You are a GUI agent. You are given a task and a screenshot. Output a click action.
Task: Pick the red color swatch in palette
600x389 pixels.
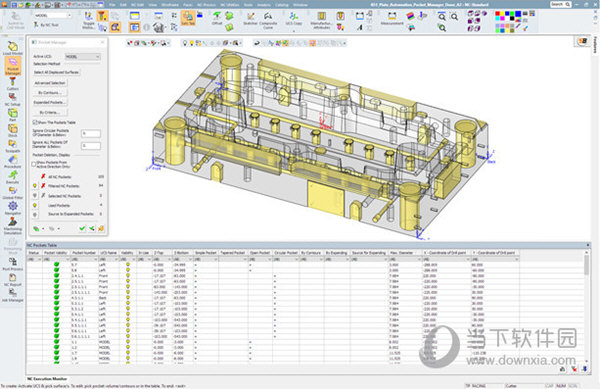(497, 14)
